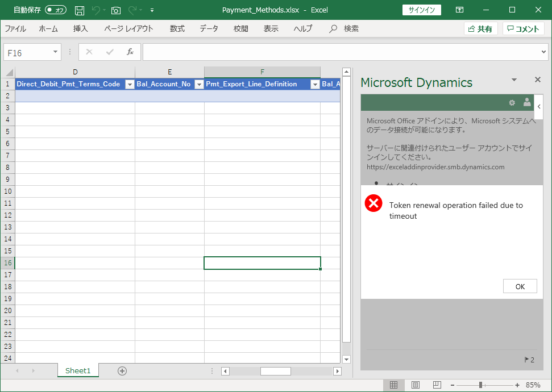Select the Sheet1 tab
This screenshot has width=552, height=392.
coord(78,370)
